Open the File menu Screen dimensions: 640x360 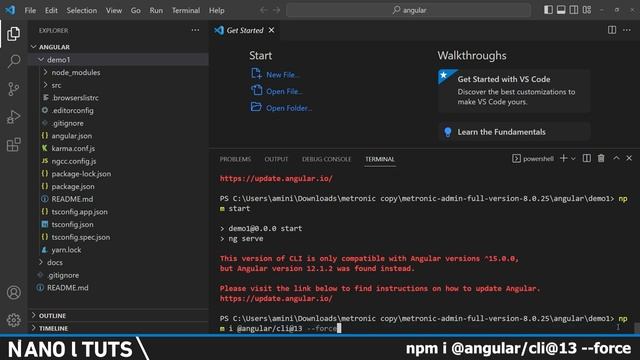pos(30,10)
